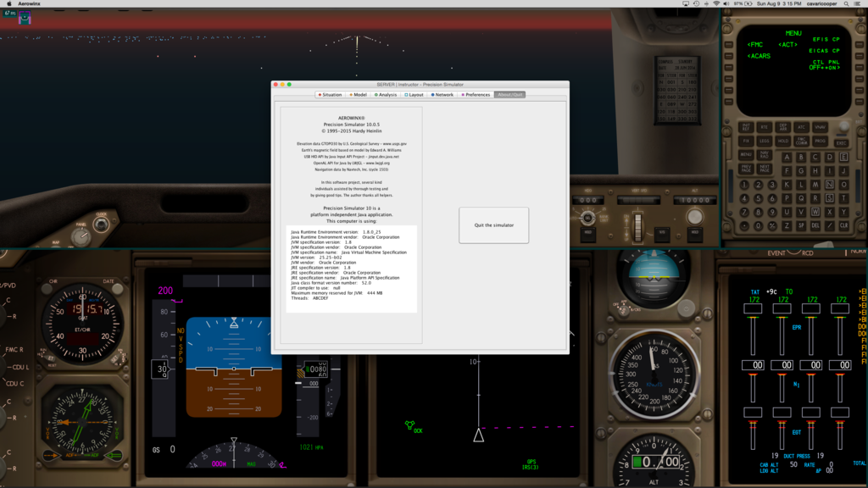The image size is (868, 488).
Task: Click the altitude HOLD button on MCP
Action: coord(695,236)
